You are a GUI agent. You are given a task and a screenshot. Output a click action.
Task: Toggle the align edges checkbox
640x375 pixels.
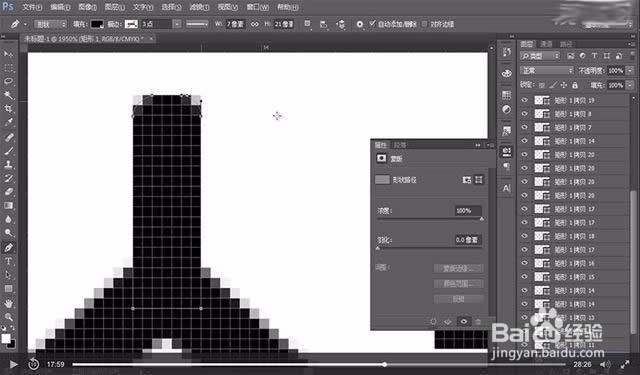(424, 24)
